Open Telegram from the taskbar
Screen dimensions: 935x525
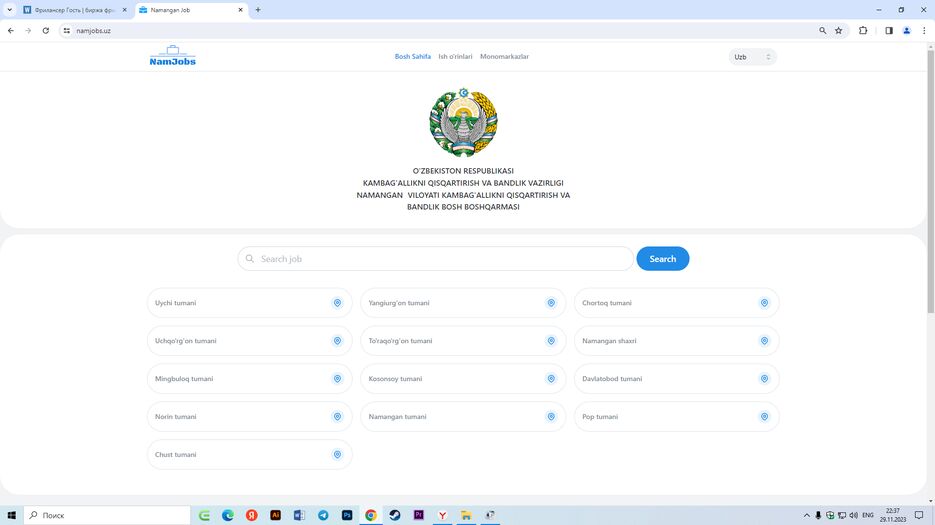coord(323,515)
